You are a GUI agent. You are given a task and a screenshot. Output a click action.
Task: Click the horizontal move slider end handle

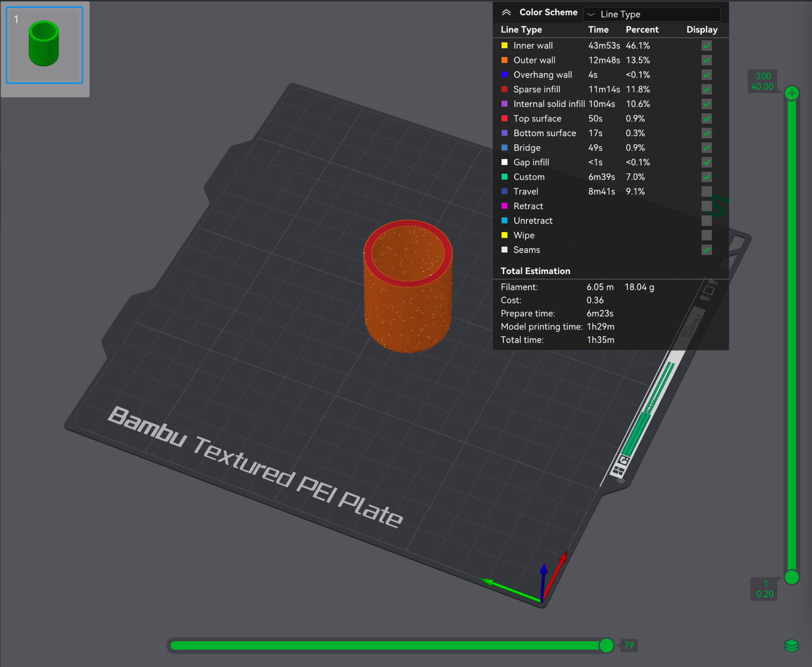pyautogui.click(x=606, y=645)
